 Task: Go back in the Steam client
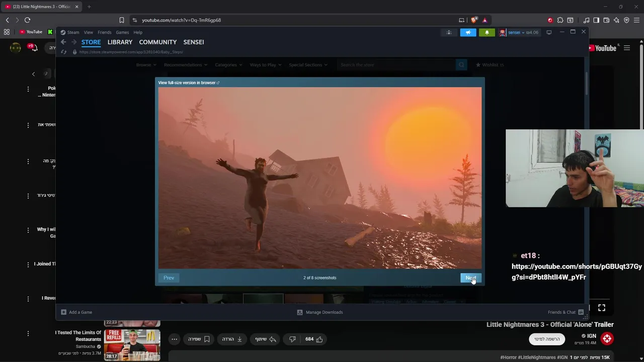tap(63, 42)
